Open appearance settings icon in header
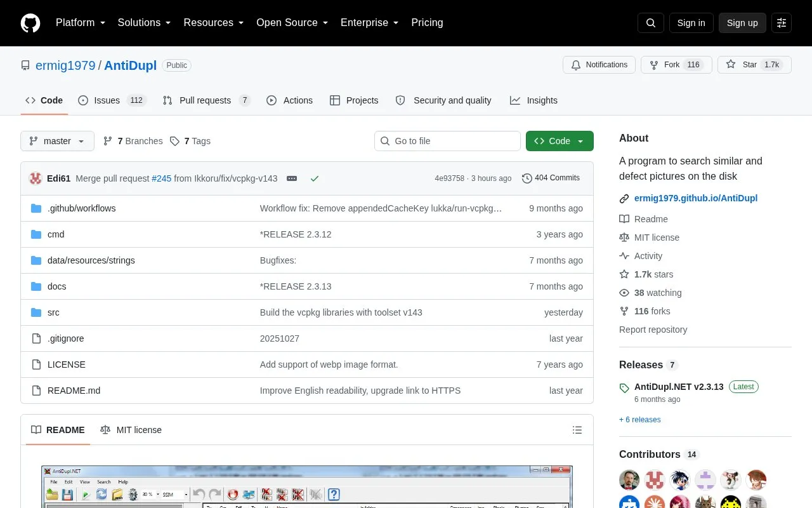This screenshot has width=812, height=508. 782,23
